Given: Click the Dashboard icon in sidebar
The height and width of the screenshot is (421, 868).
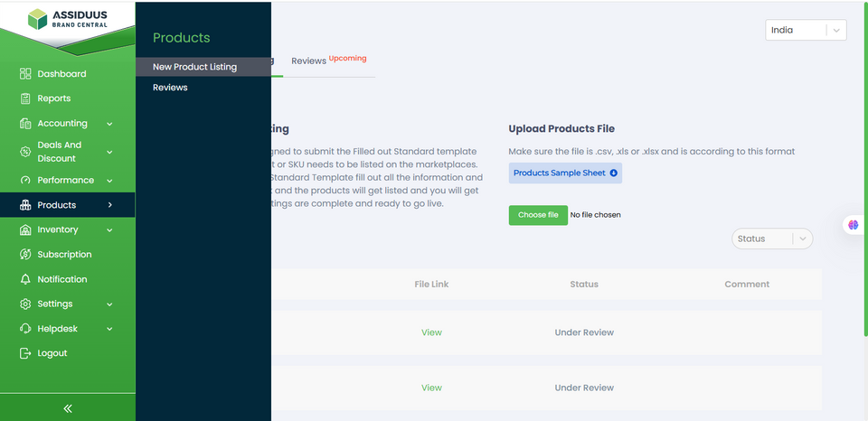Looking at the screenshot, I should click(25, 74).
